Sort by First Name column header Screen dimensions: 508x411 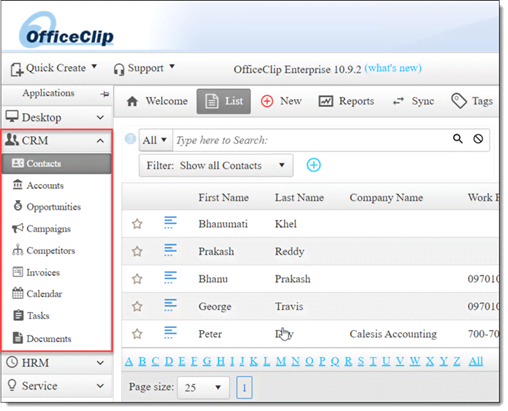click(x=224, y=197)
